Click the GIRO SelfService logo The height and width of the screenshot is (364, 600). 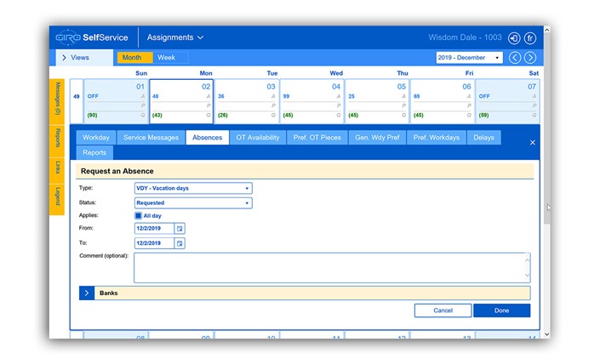click(x=92, y=38)
